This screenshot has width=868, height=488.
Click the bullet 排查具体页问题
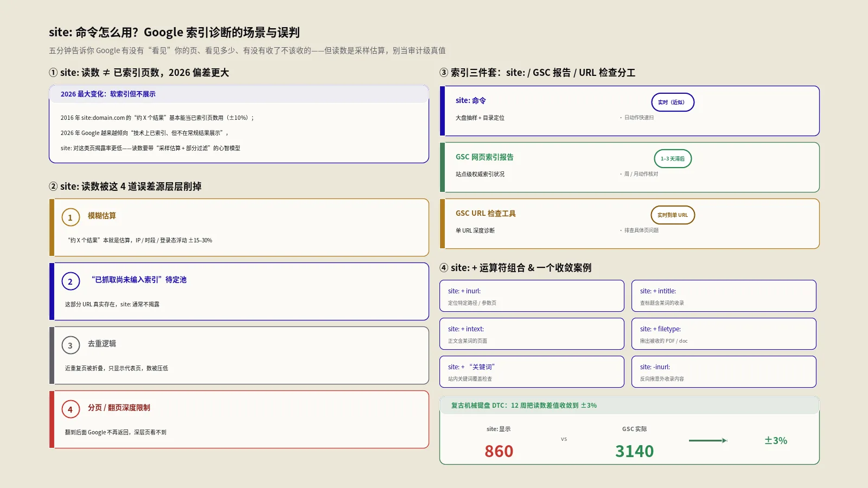coord(639,230)
